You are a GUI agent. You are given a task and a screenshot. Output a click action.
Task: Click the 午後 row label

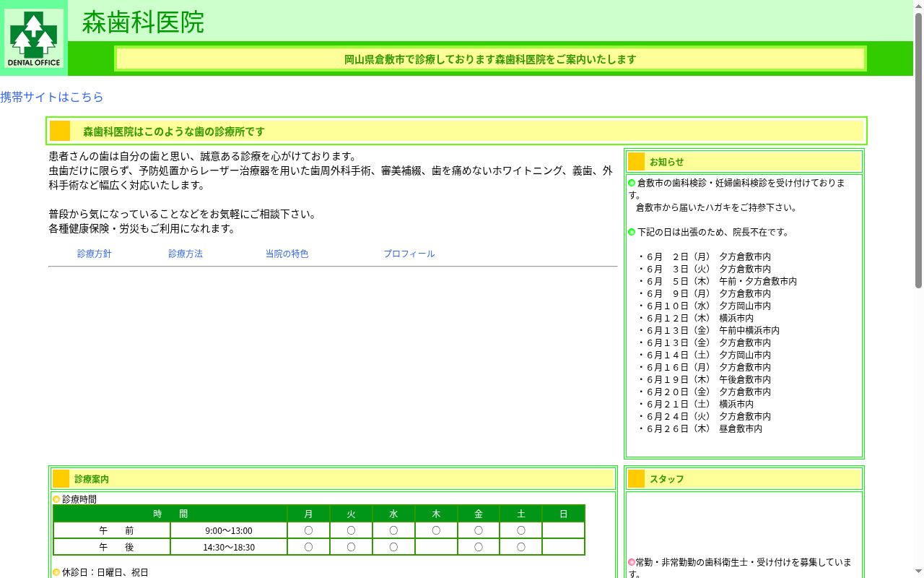113,547
